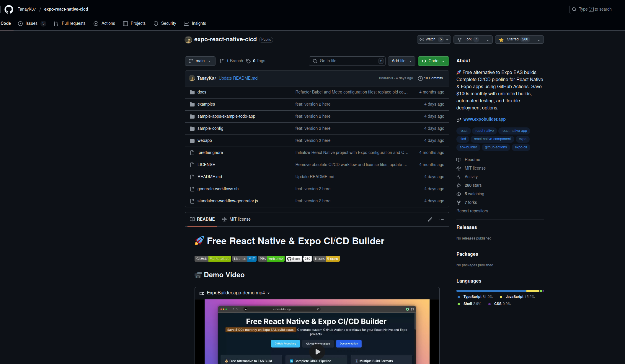This screenshot has width=625, height=364.
Task: Open www.expobuilder.app link
Action: click(x=484, y=119)
